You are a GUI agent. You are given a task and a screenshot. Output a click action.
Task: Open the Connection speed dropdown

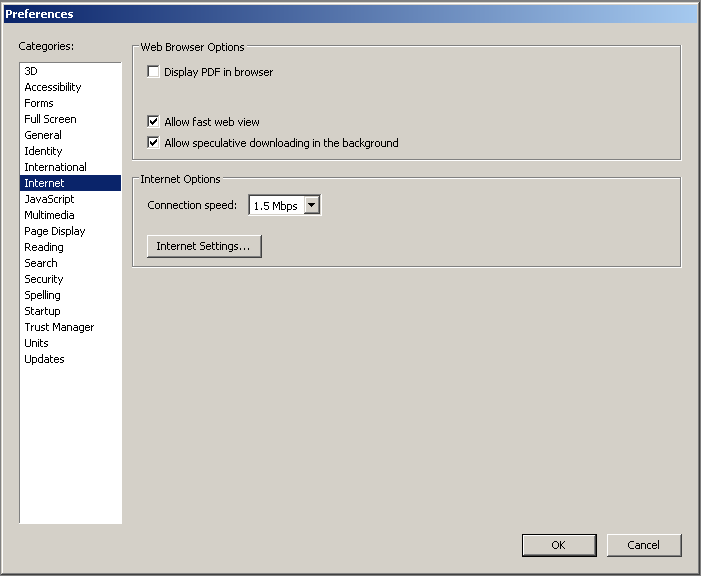(x=312, y=205)
